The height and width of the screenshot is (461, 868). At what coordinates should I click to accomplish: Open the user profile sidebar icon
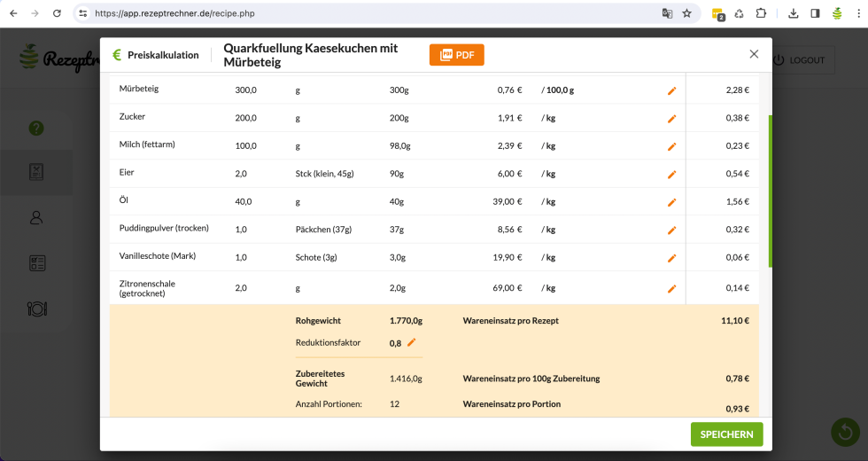(36, 217)
